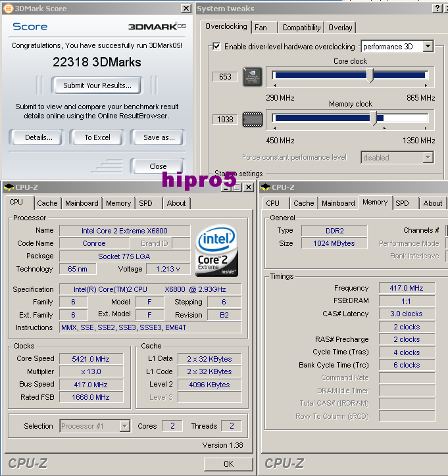Click the Instructions field listing MMX, SSE

(x=151, y=327)
